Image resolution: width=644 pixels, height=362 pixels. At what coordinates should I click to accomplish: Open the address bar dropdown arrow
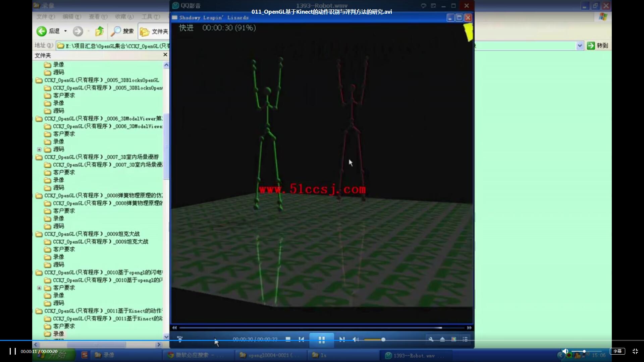tap(580, 46)
